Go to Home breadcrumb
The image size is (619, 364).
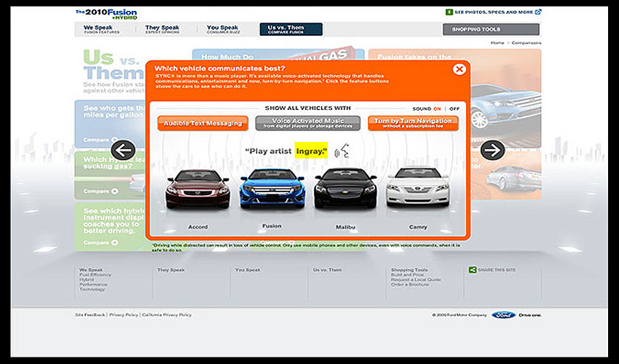(497, 43)
